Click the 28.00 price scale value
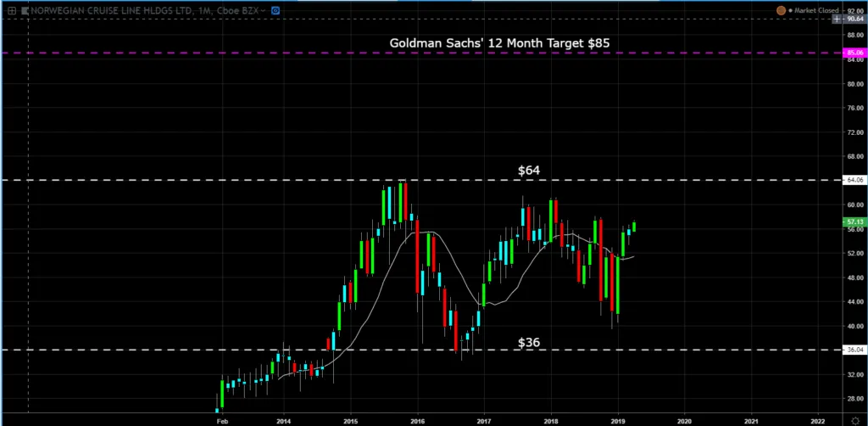 [x=856, y=398]
